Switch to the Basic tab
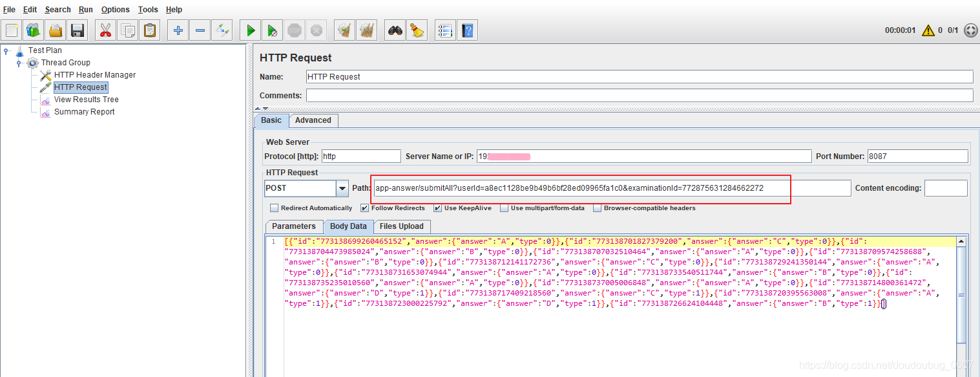 point(271,120)
